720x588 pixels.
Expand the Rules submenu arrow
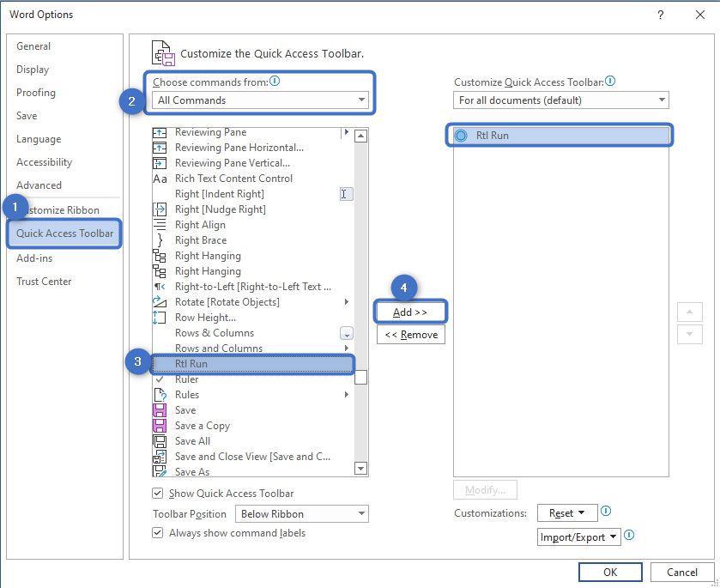[346, 395]
